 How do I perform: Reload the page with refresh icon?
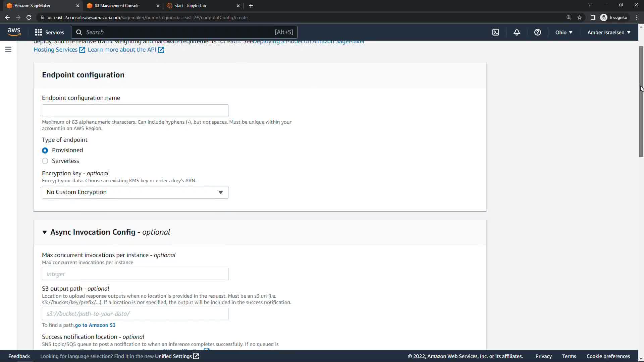pos(29,17)
